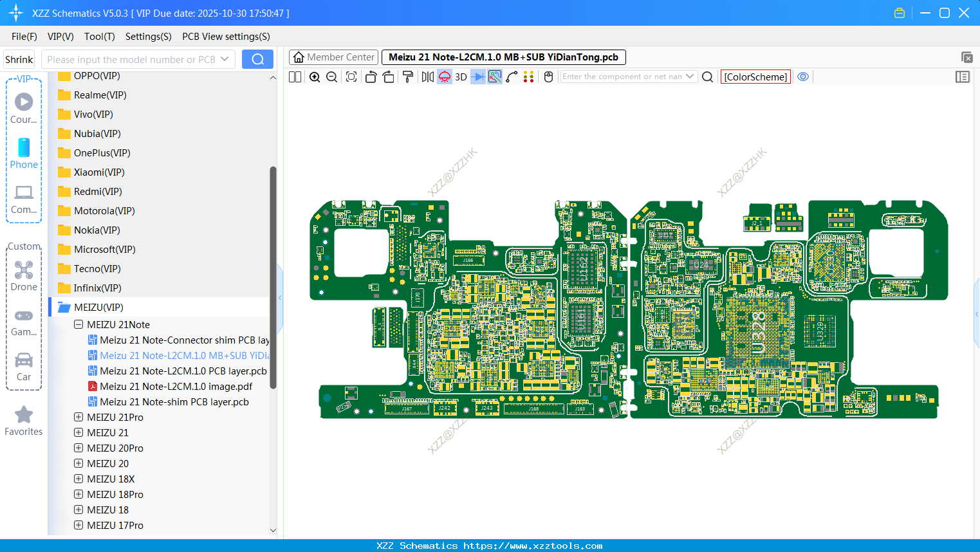Click the search magnifier beside component field
980x552 pixels.
[707, 77]
